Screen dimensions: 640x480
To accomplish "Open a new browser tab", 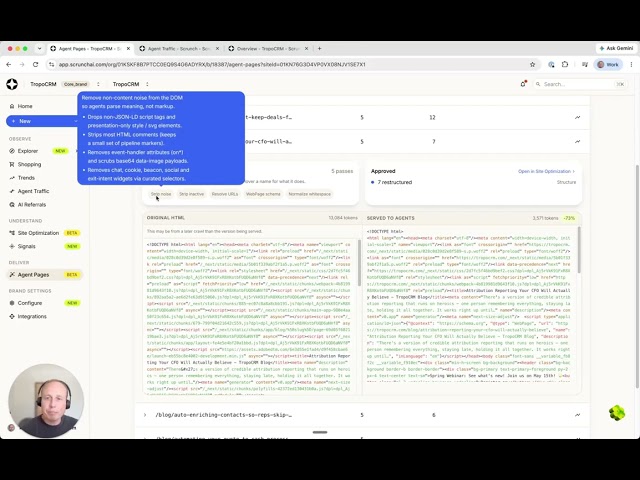I will coord(319,49).
